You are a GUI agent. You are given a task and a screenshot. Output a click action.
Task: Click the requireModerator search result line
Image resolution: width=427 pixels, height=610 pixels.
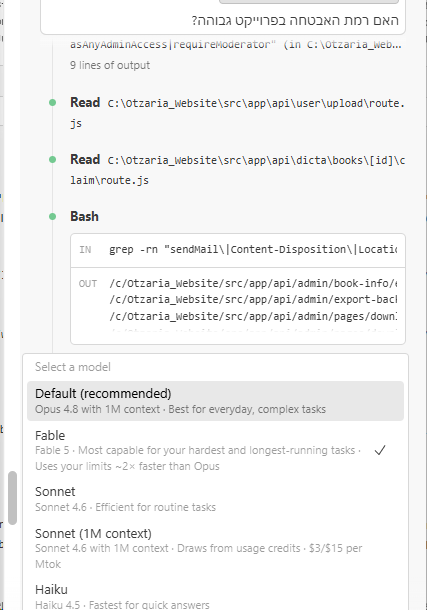coord(236,44)
